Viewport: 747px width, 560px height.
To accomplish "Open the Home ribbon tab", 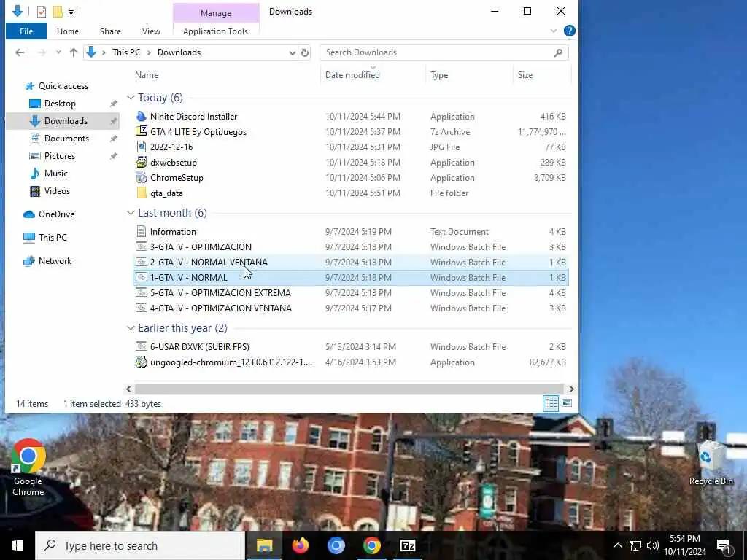I will pos(68,31).
